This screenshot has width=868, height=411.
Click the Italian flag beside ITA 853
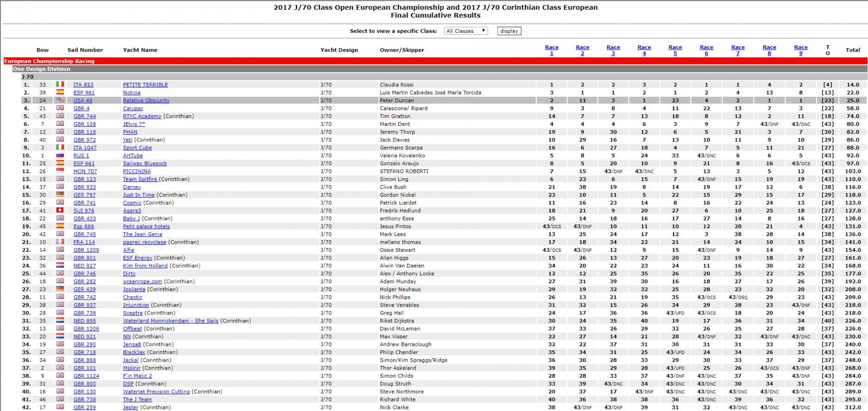(x=60, y=84)
